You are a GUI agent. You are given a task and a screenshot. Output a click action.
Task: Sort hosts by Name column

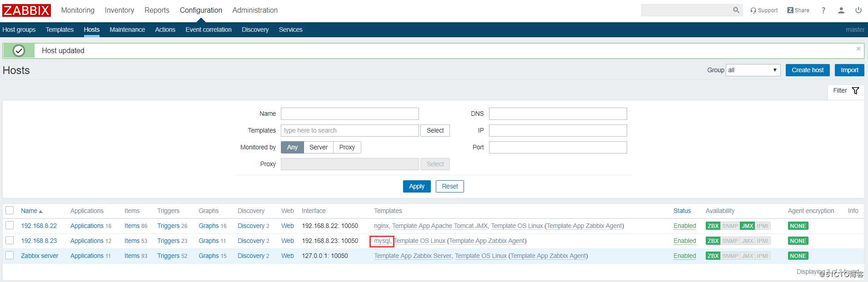click(x=31, y=211)
